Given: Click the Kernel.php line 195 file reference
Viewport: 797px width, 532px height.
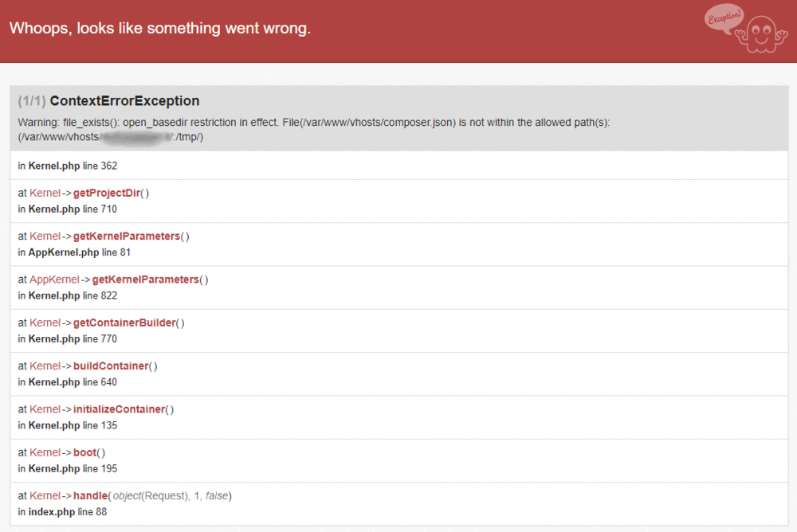Looking at the screenshot, I should (68, 468).
